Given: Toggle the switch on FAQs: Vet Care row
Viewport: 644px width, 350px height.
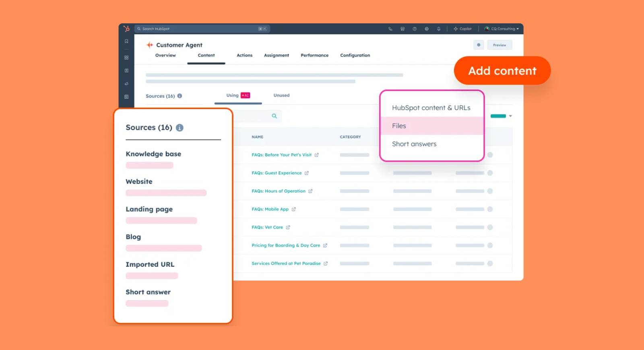Looking at the screenshot, I should pos(490,227).
